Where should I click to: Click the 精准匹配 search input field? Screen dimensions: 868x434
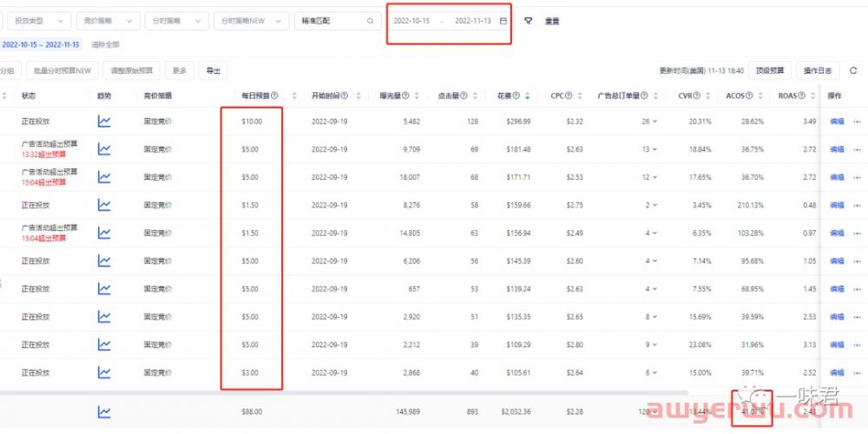pyautogui.click(x=338, y=21)
